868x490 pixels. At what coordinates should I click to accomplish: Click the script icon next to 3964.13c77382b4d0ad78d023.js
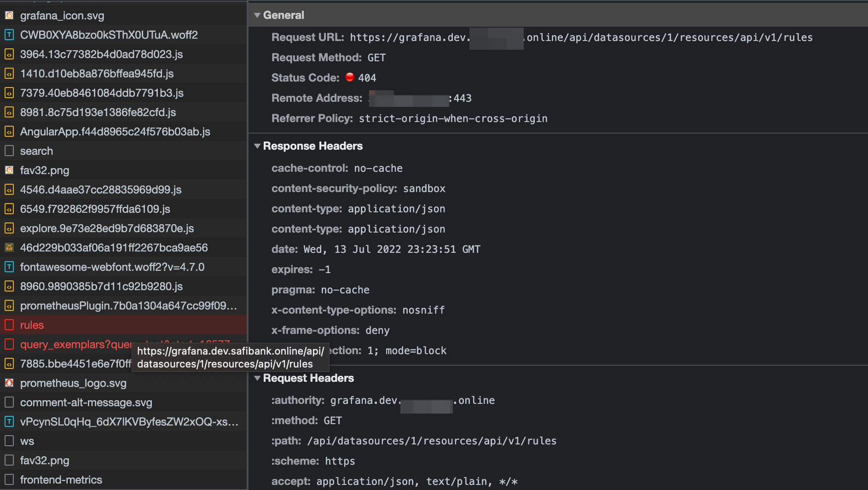coord(9,54)
